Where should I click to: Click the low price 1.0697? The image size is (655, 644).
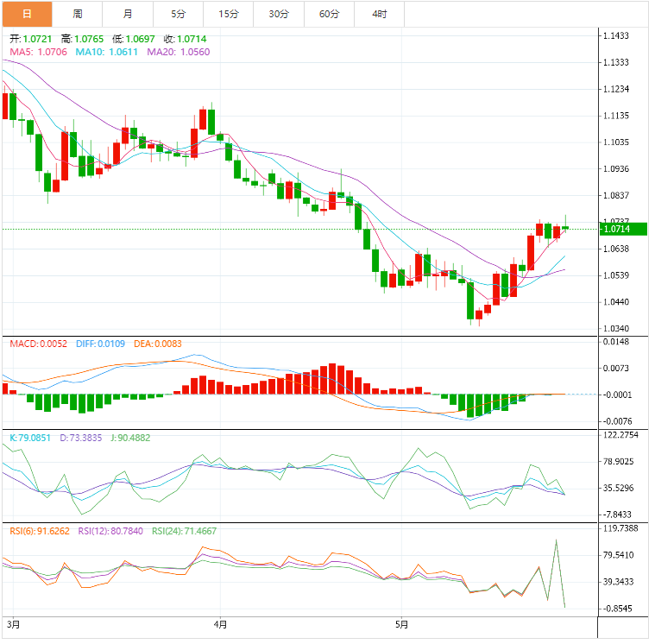(141, 39)
